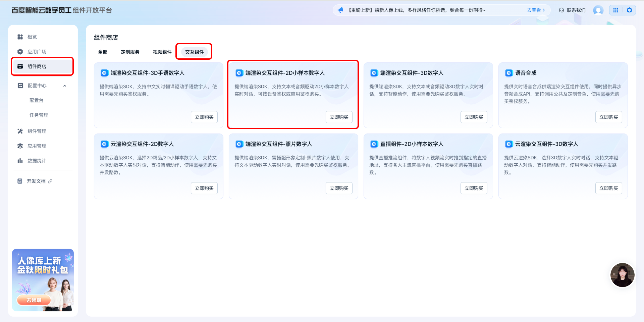Screen dimensions: 644x322
Task: Collapse the 配置中心 menu chevron
Action: 65,86
